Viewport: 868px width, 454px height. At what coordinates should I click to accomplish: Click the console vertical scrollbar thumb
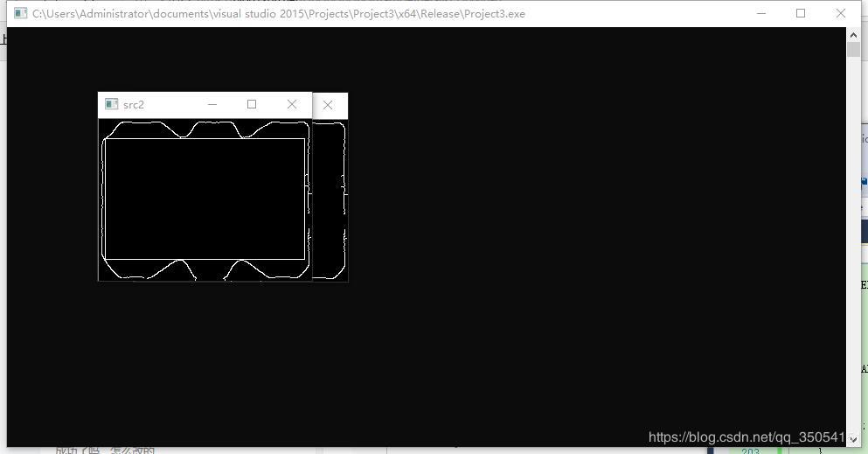(853, 49)
